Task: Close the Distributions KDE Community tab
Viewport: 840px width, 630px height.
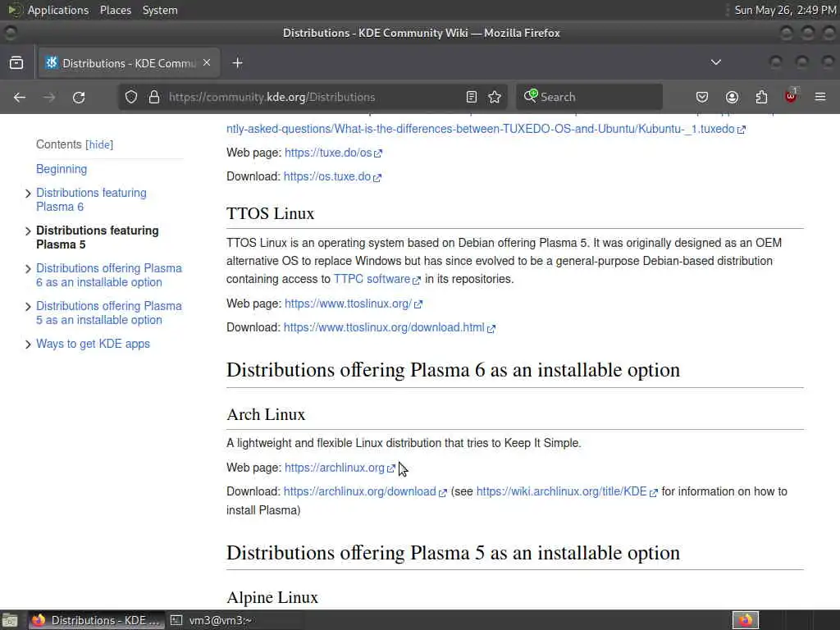Action: [207, 62]
